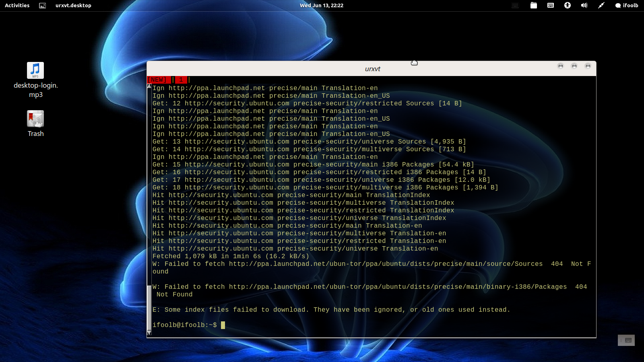Click the first of three title bar buttons
The width and height of the screenshot is (644, 362).
click(560, 66)
